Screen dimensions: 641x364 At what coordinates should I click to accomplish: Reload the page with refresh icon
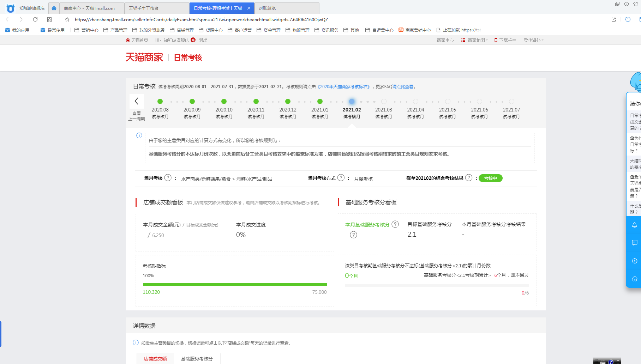tap(35, 19)
